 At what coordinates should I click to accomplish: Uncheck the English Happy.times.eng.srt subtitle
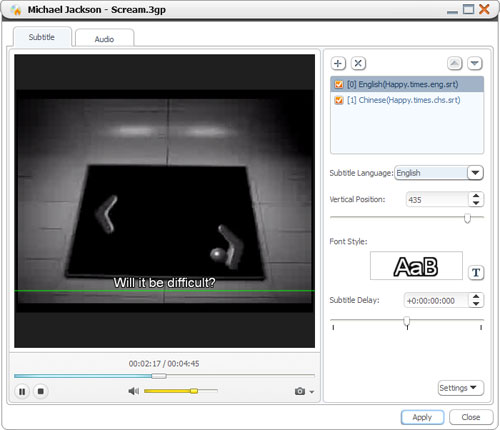point(339,85)
